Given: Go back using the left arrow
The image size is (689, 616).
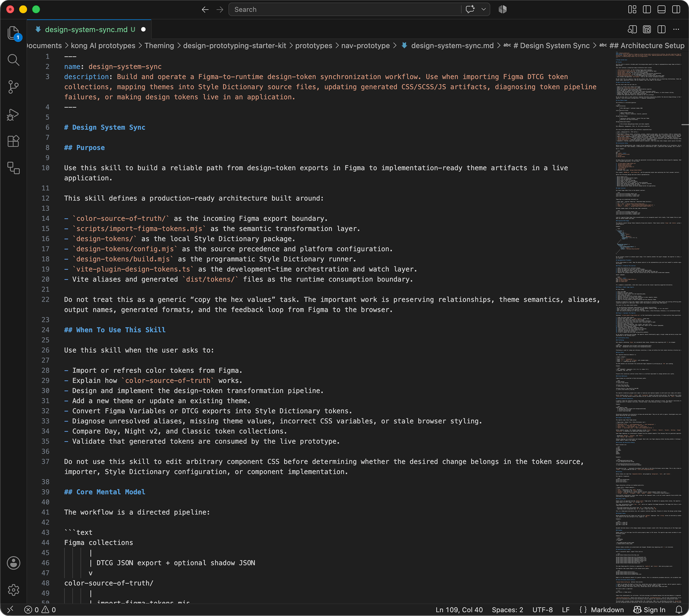Looking at the screenshot, I should (x=205, y=10).
